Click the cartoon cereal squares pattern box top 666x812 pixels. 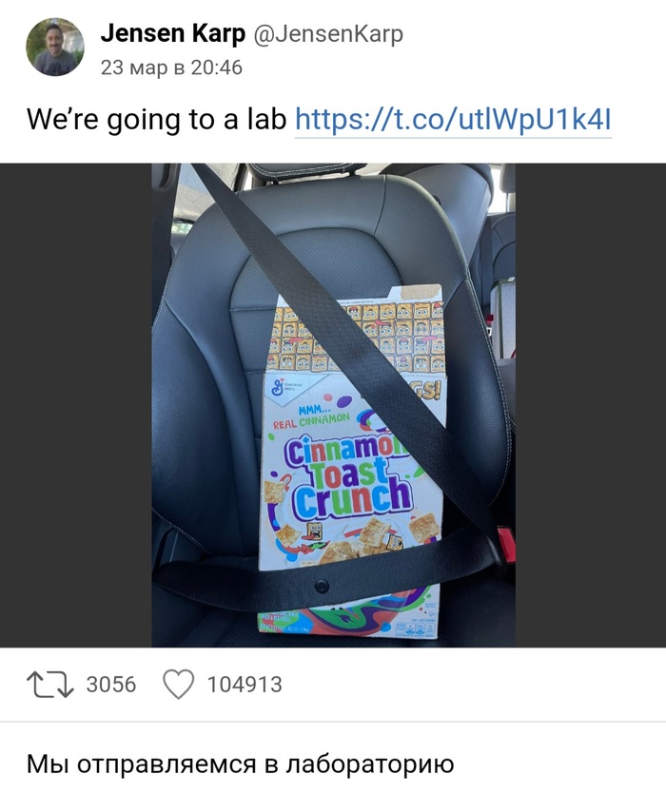click(358, 336)
